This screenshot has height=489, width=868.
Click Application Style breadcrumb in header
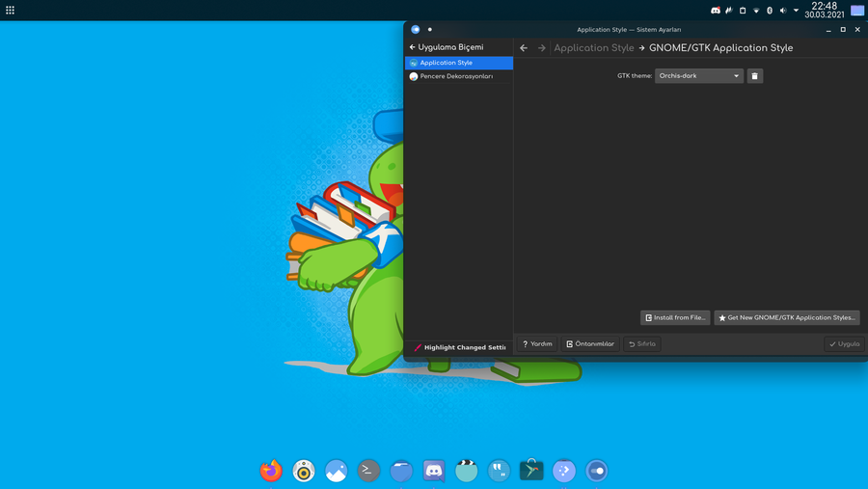coord(593,47)
